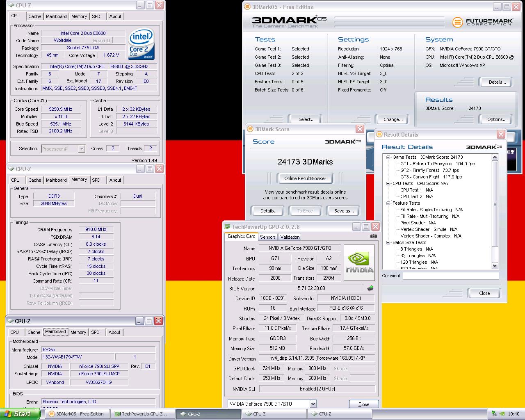The image size is (525, 420).
Task: Click scroll up arrow in Result Details tree
Action: point(495,157)
